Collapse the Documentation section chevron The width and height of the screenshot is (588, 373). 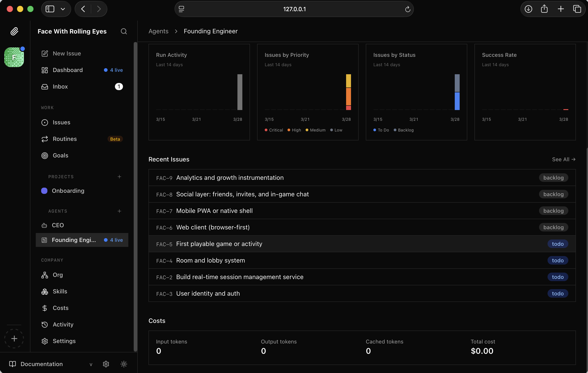[x=91, y=365]
